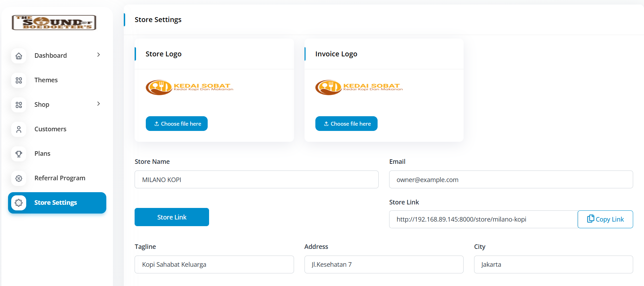The image size is (644, 286).
Task: Click The Sound of Boedoeter's logo
Action: (x=54, y=22)
